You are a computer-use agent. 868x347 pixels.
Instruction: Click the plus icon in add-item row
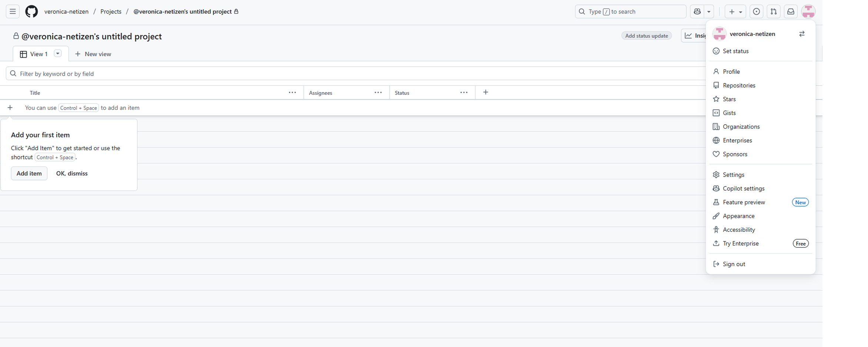click(10, 108)
